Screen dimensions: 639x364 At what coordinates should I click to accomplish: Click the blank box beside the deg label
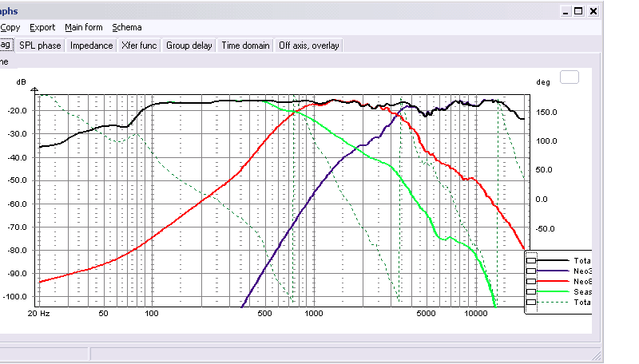coord(570,77)
